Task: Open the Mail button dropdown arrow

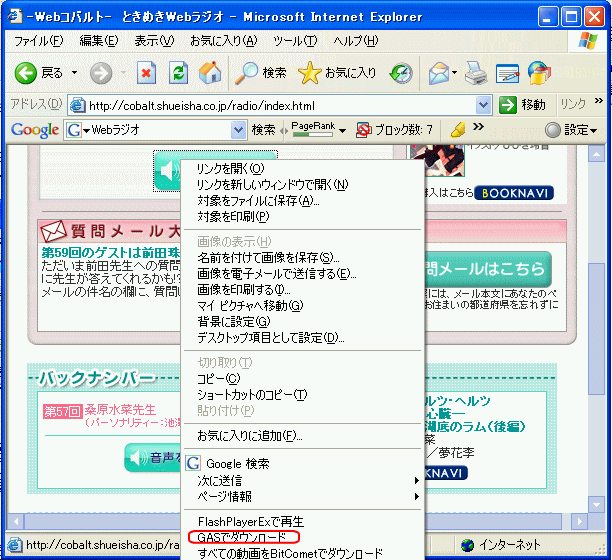Action: click(x=454, y=73)
